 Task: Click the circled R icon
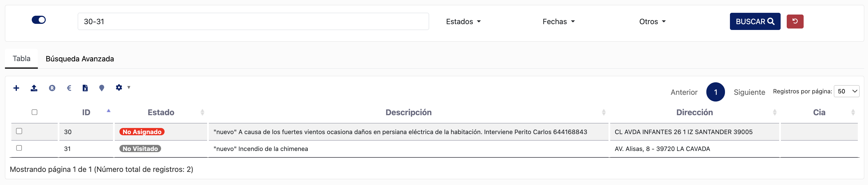point(52,88)
